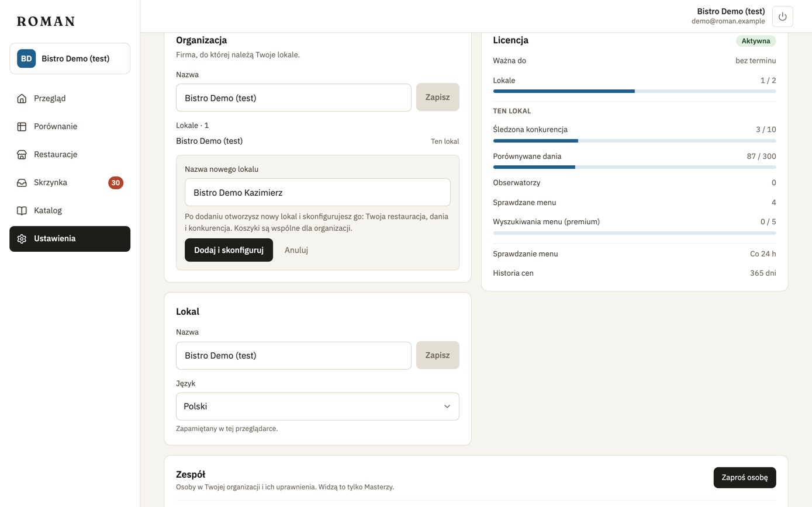The width and height of the screenshot is (812, 507).
Task: Click Anuluj to cancel new venue
Action: click(x=296, y=250)
